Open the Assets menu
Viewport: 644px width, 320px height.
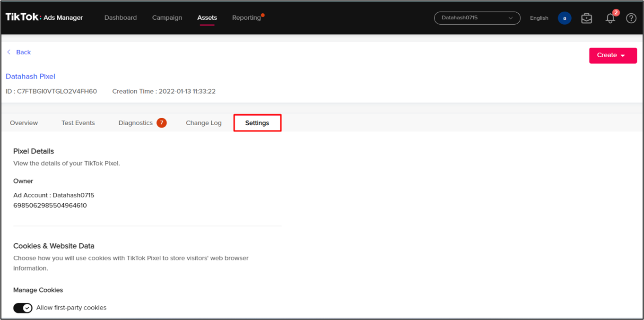(207, 17)
